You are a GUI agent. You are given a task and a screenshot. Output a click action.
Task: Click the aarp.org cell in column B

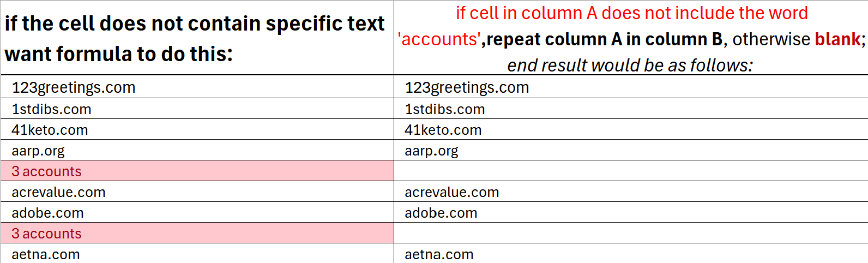(x=631, y=150)
